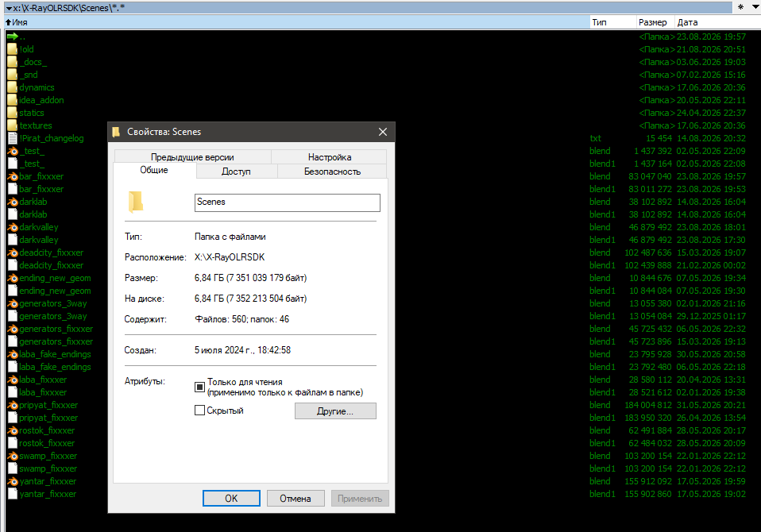The width and height of the screenshot is (761, 532).
Task: Click Blender icon of bar_fixxxer blend file
Action: click(x=13, y=176)
